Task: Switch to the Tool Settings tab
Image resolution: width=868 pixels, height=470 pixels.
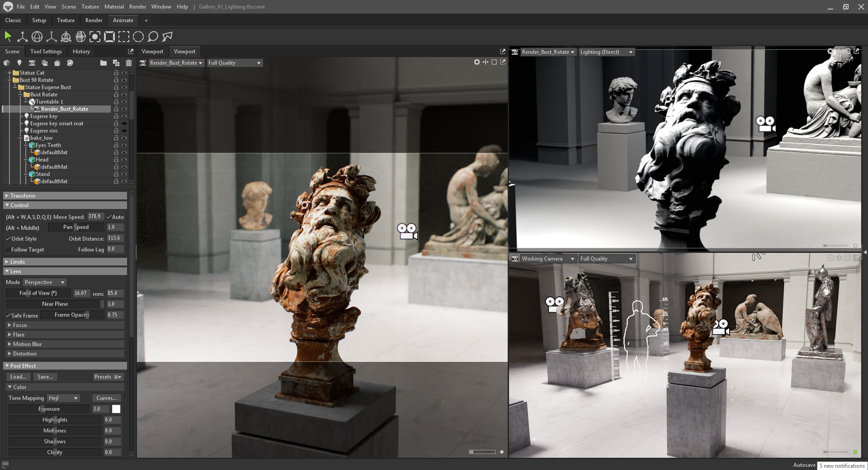Action: [x=46, y=51]
